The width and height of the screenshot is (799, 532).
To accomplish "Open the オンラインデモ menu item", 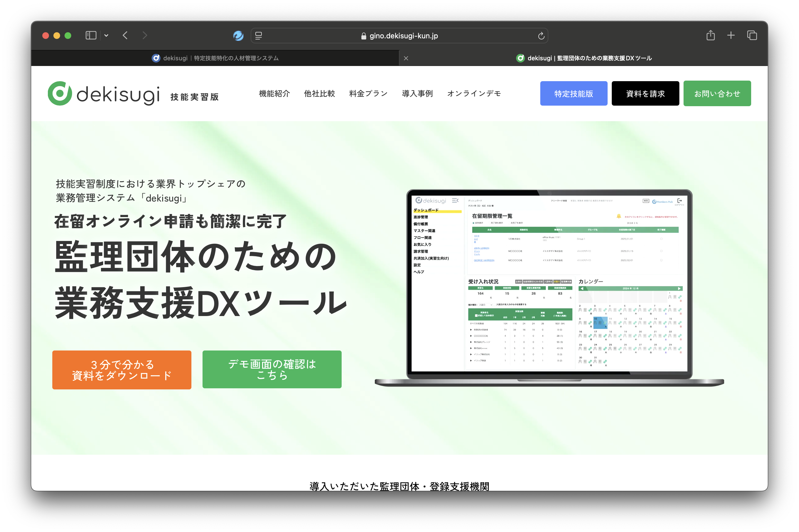I will tap(474, 93).
